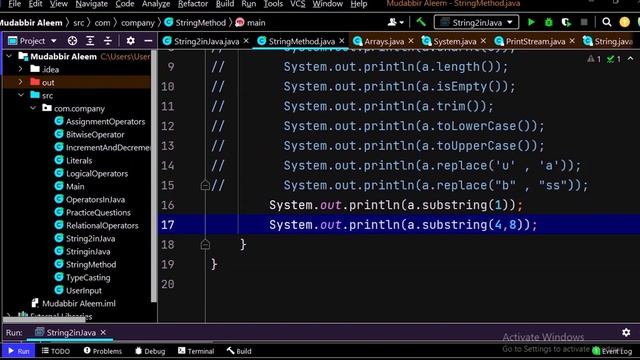640x360 pixels.
Task: Open Project panel gear options
Action: click(130, 41)
